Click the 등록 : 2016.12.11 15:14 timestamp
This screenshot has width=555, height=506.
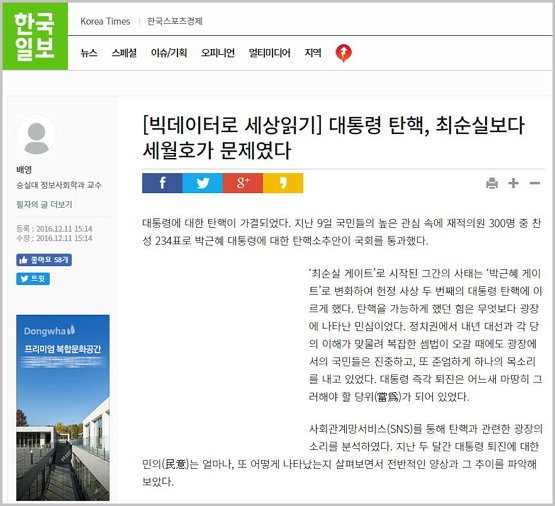(54, 229)
